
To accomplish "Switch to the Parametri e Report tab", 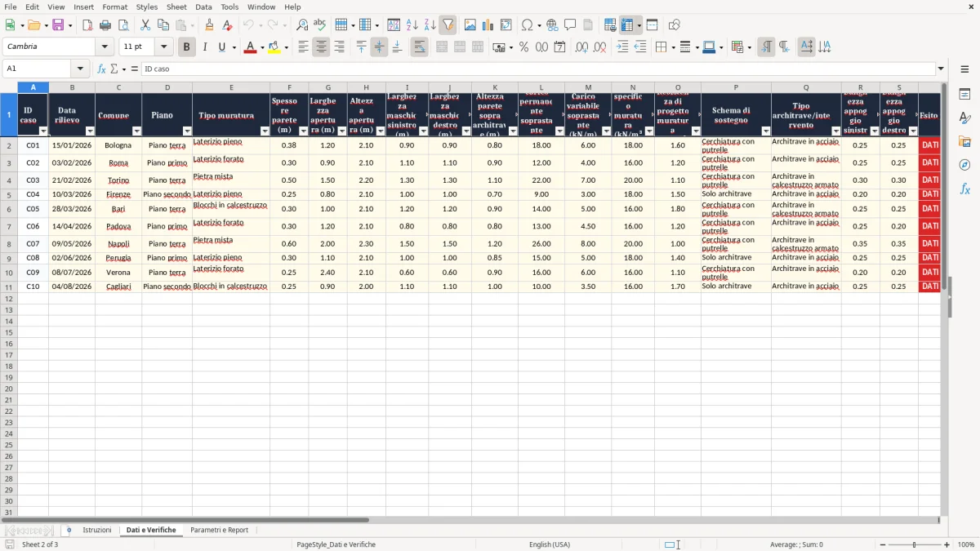I will [220, 530].
